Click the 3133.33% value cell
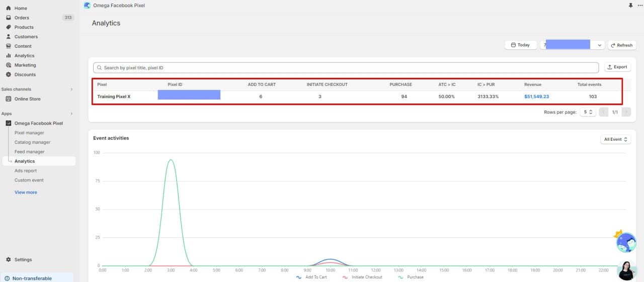 (488, 97)
